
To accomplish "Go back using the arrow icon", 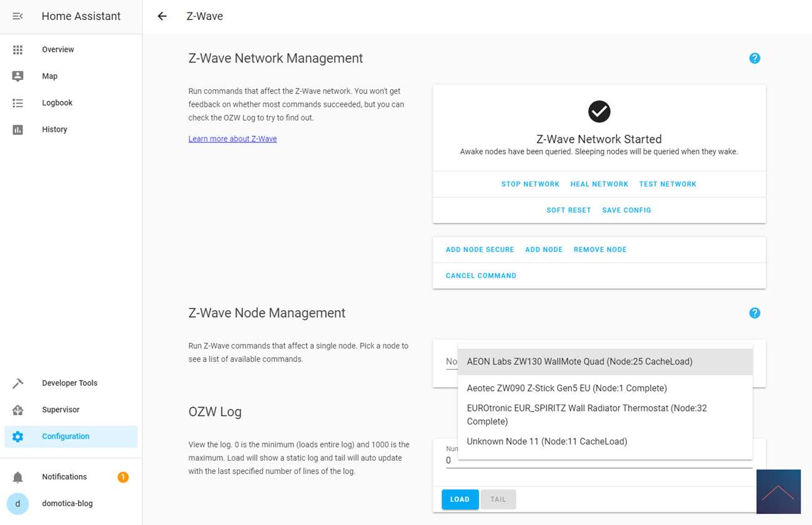I will coord(162,16).
